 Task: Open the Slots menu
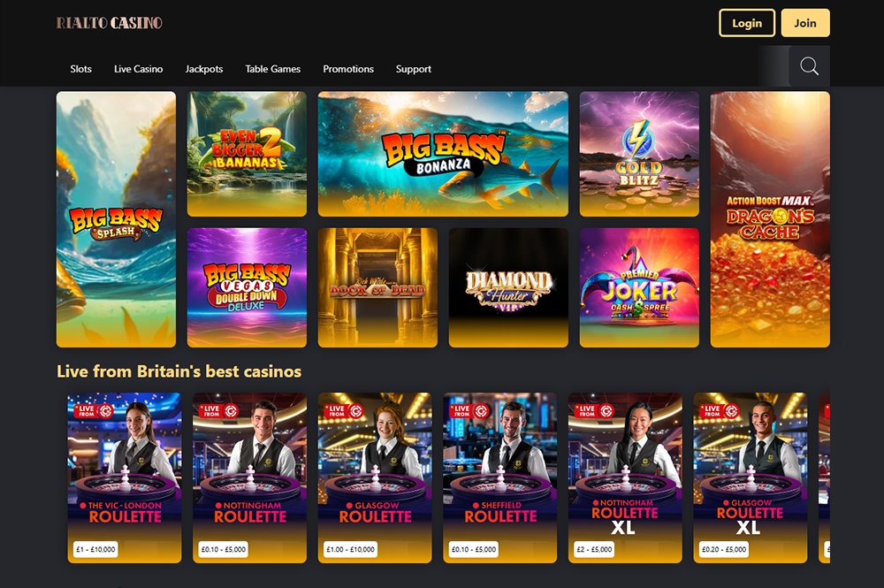point(80,69)
